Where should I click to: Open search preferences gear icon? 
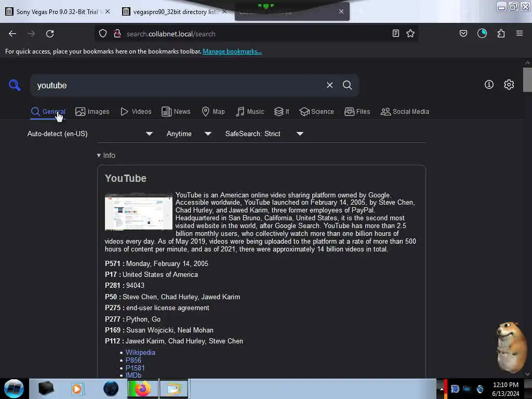click(509, 85)
